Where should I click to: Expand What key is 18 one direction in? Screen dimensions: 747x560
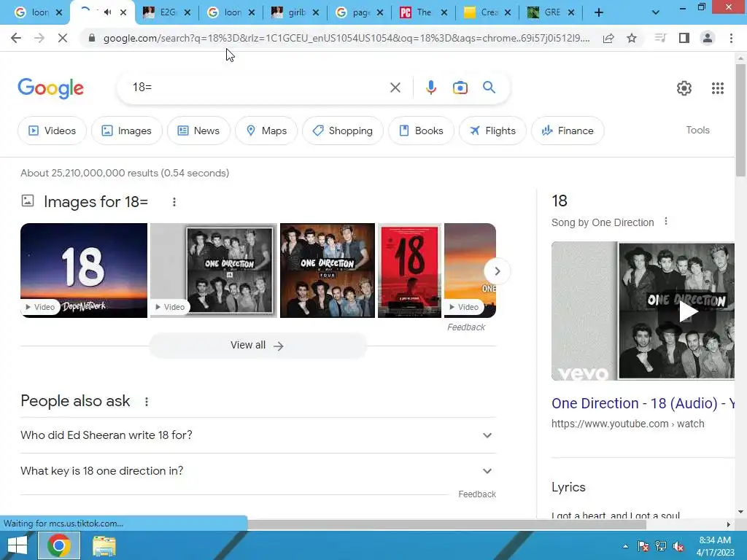click(258, 471)
